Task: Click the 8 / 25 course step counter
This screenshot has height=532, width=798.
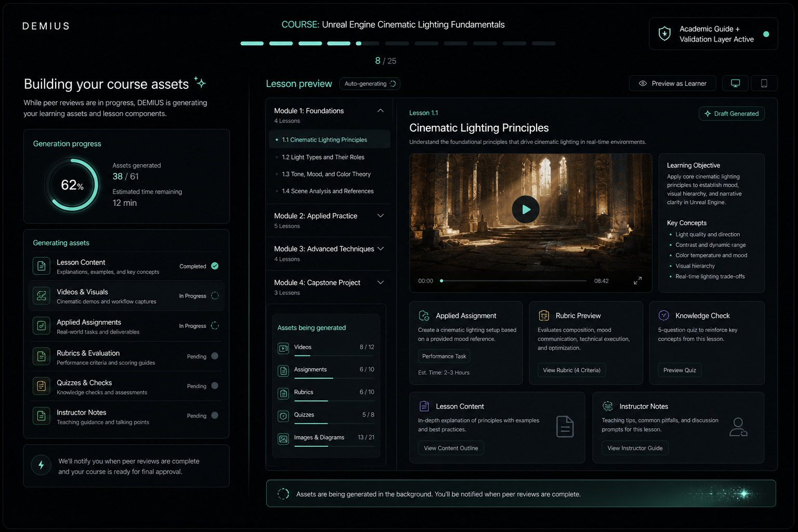Action: click(x=386, y=61)
